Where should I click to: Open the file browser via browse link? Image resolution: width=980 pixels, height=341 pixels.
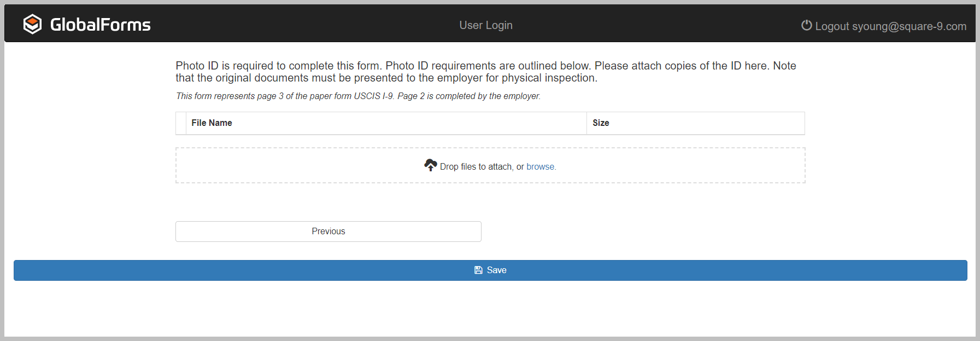(x=540, y=166)
